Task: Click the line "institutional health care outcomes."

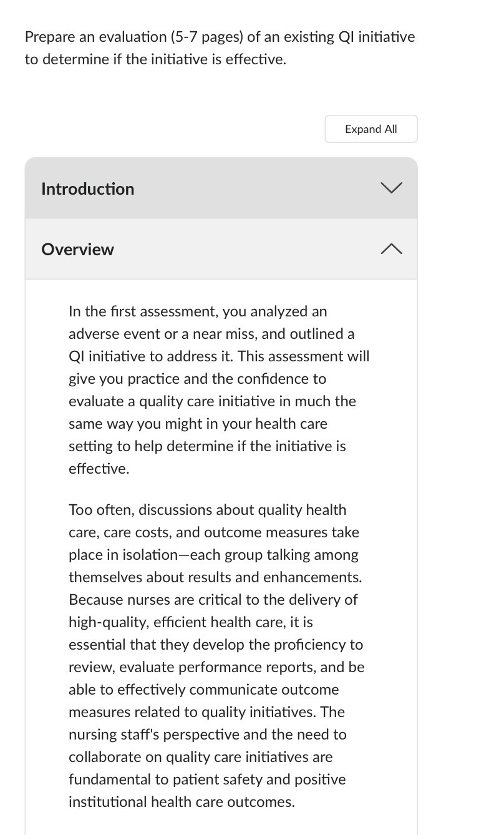Action: [x=182, y=802]
